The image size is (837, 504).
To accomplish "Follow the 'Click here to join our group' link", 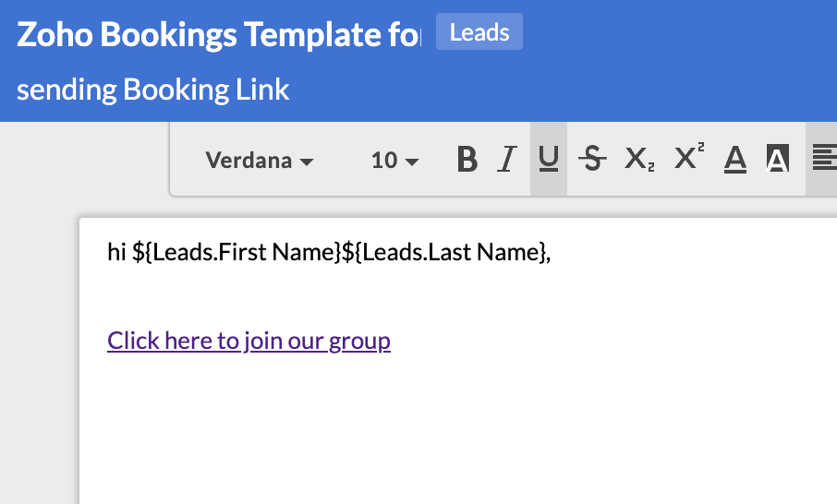I will pyautogui.click(x=249, y=341).
